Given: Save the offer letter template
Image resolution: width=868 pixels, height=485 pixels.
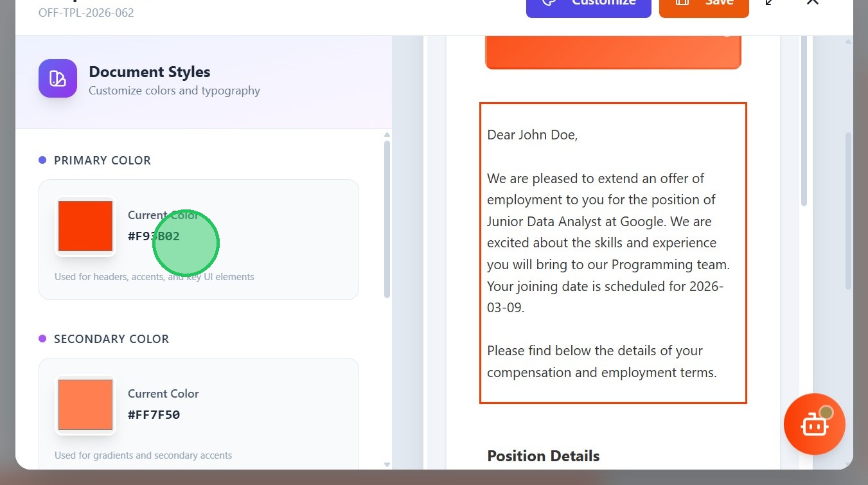Looking at the screenshot, I should pyautogui.click(x=704, y=4).
